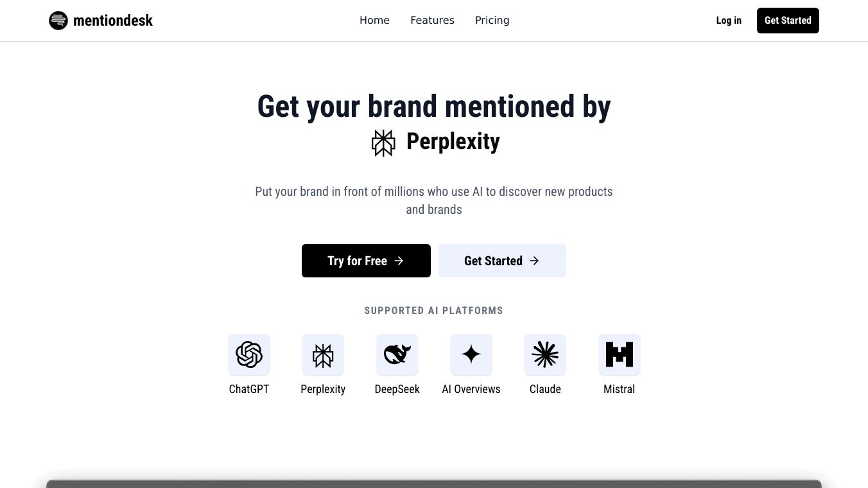Click the Log in link

coord(729,21)
